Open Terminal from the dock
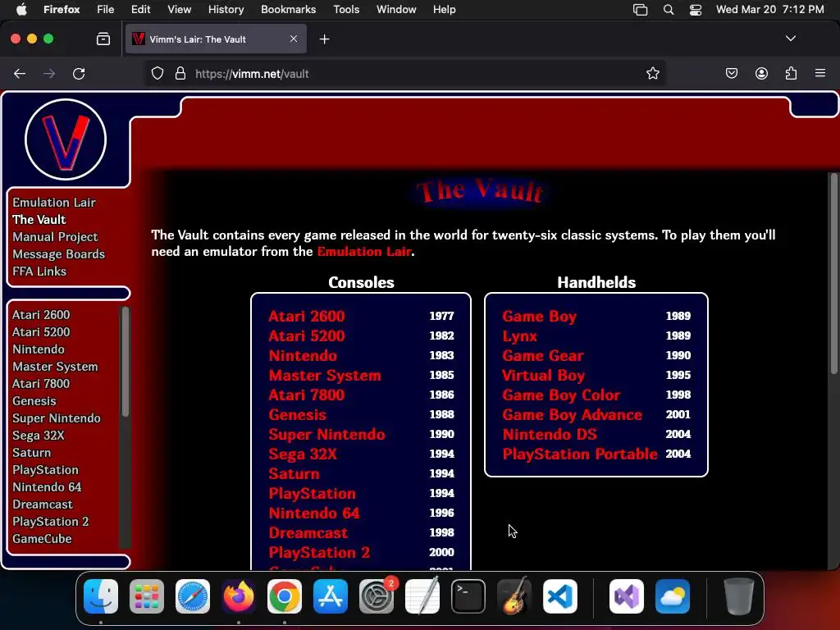This screenshot has height=630, width=840. pos(468,596)
